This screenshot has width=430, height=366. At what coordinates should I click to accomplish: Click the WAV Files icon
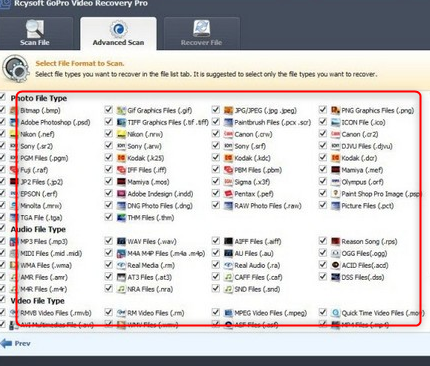[121, 241]
